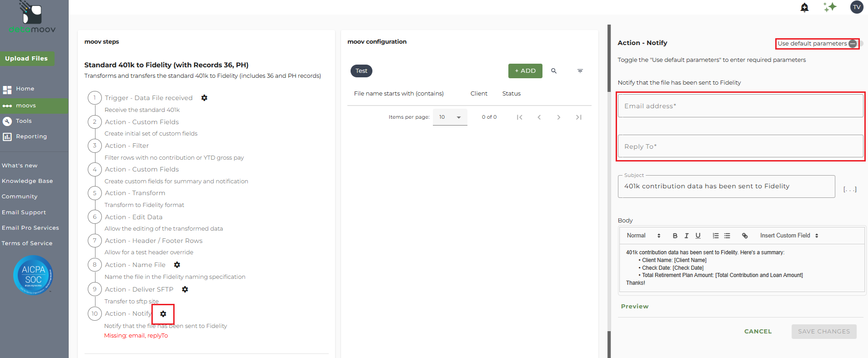
Task: Apply bold formatting in Body editor
Action: coord(675,236)
